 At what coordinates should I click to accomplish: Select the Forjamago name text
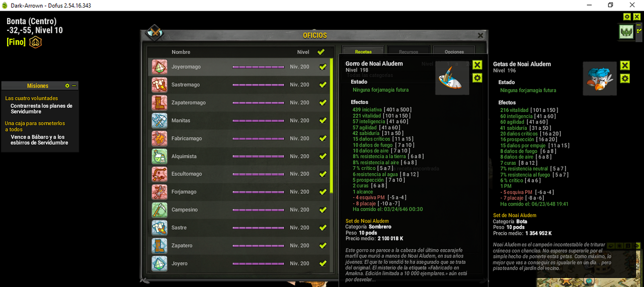185,192
